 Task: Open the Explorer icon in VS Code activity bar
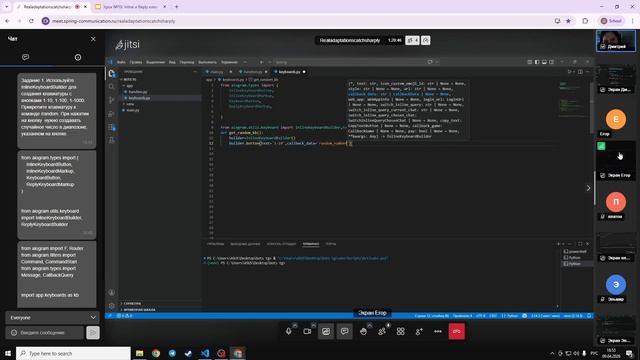111,73
